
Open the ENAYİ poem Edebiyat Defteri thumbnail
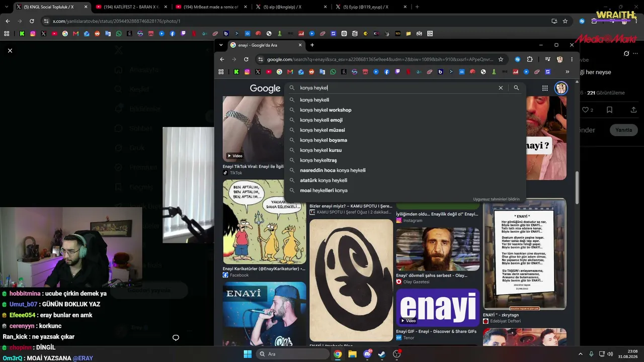525,254
